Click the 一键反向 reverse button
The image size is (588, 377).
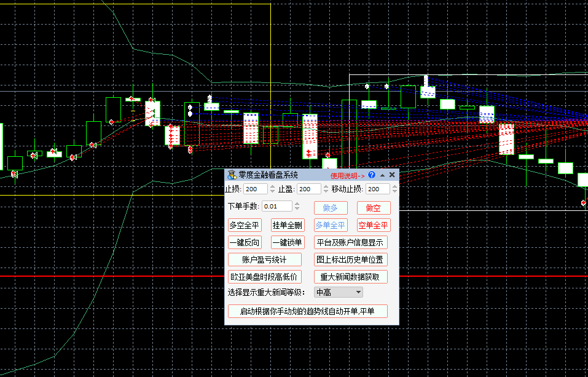coord(245,242)
